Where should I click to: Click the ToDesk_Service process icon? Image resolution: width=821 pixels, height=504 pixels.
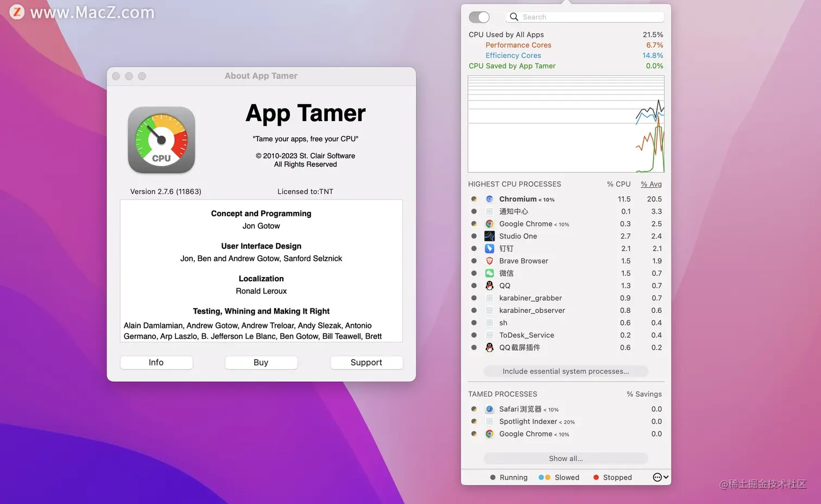tap(489, 335)
